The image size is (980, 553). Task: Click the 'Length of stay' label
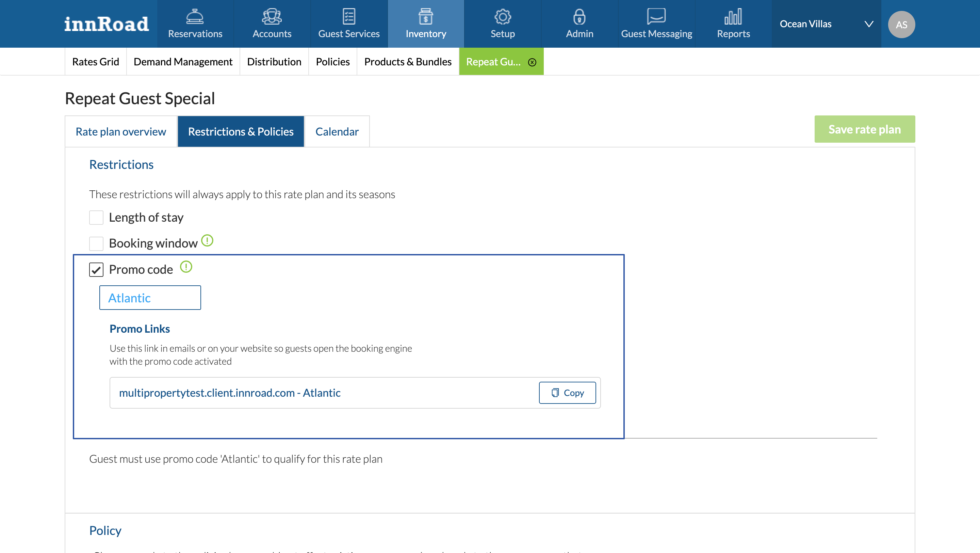tap(146, 217)
